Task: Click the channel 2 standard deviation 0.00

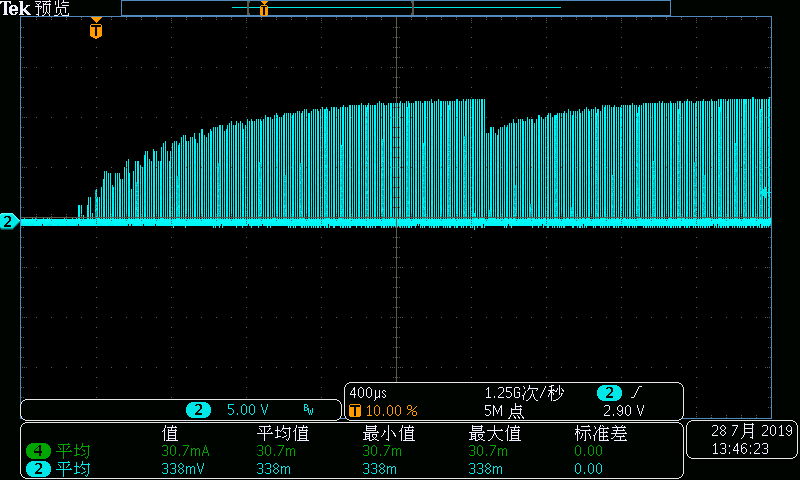Action: (x=588, y=469)
